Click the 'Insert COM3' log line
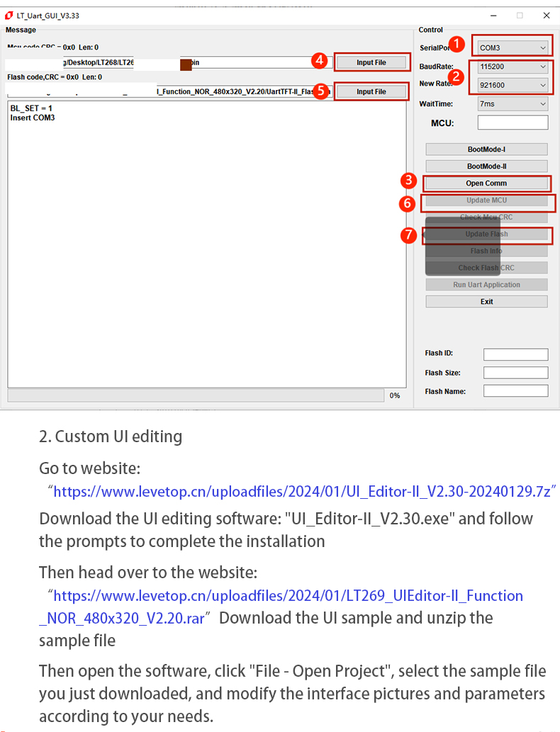Screen dimensions: 560x732 (33, 118)
